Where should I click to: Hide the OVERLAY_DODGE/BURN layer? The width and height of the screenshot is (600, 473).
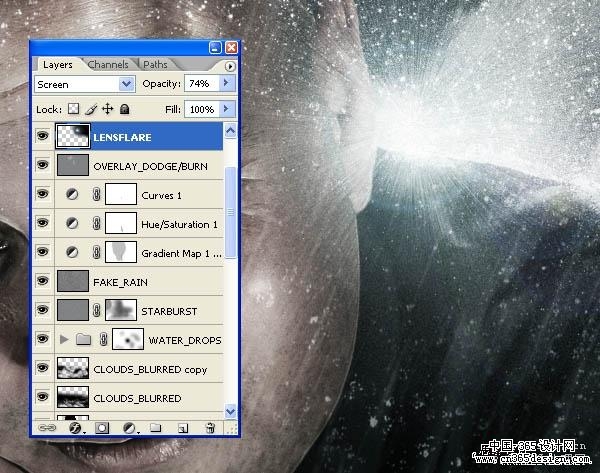coord(42,165)
